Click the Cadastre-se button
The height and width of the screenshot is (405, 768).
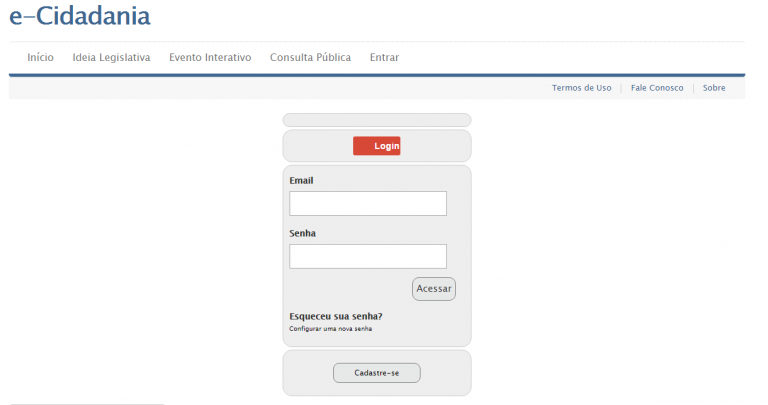coord(376,373)
